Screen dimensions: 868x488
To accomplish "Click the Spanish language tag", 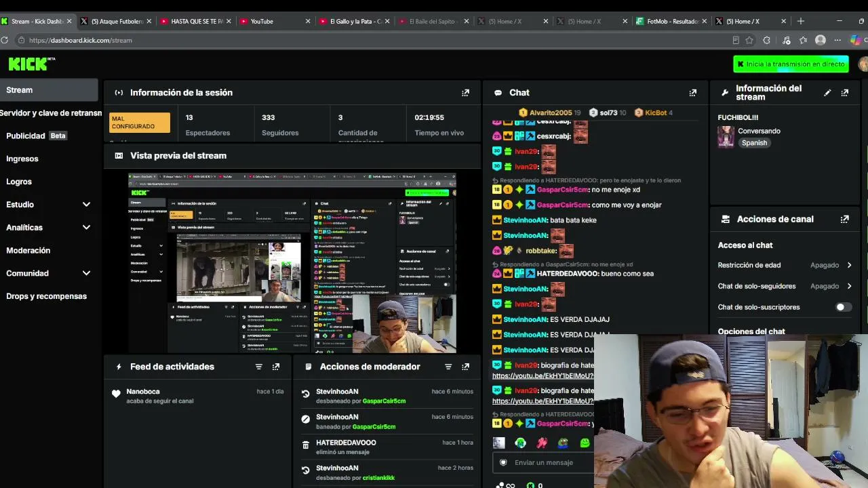I will (x=754, y=143).
